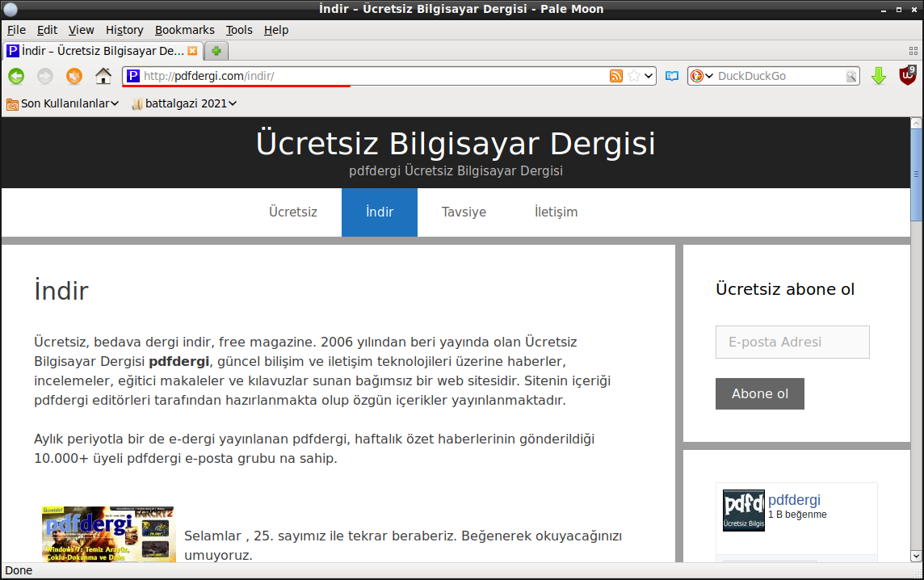Open the Bookmarks menu
This screenshot has height=580, width=924.
[185, 30]
